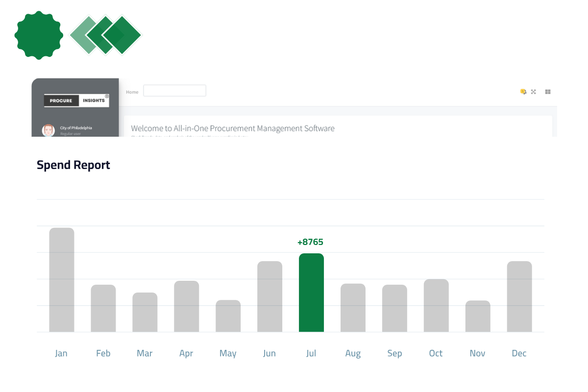Open the Home navigation item
Screen dimensions: 588x392
coord(132,92)
